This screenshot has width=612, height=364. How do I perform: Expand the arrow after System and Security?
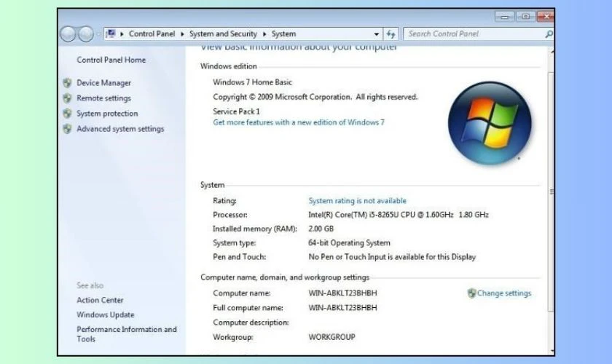pos(264,34)
